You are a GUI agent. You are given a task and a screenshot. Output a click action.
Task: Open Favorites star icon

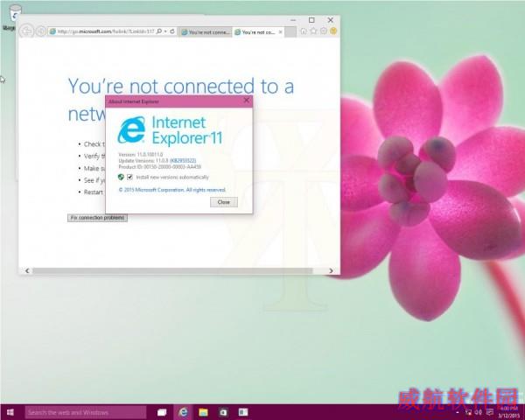click(313, 31)
